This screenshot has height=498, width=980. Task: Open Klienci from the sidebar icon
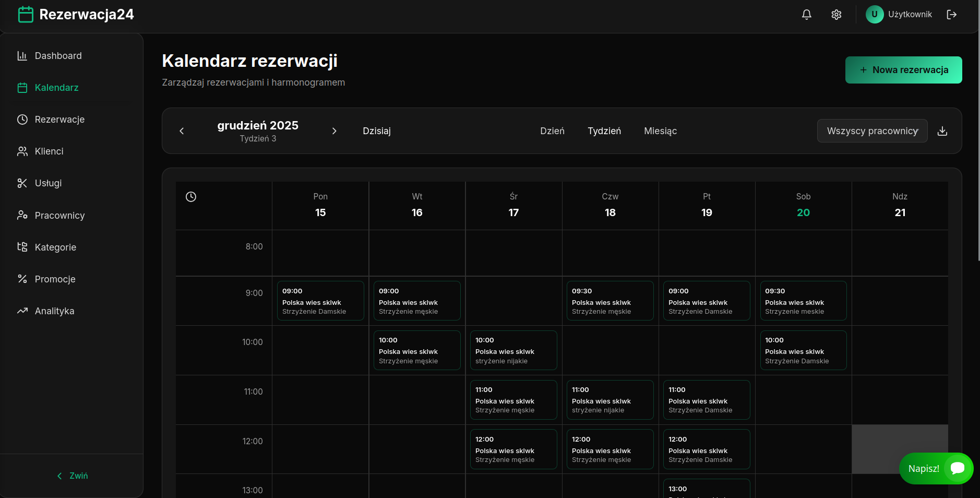pyautogui.click(x=23, y=151)
